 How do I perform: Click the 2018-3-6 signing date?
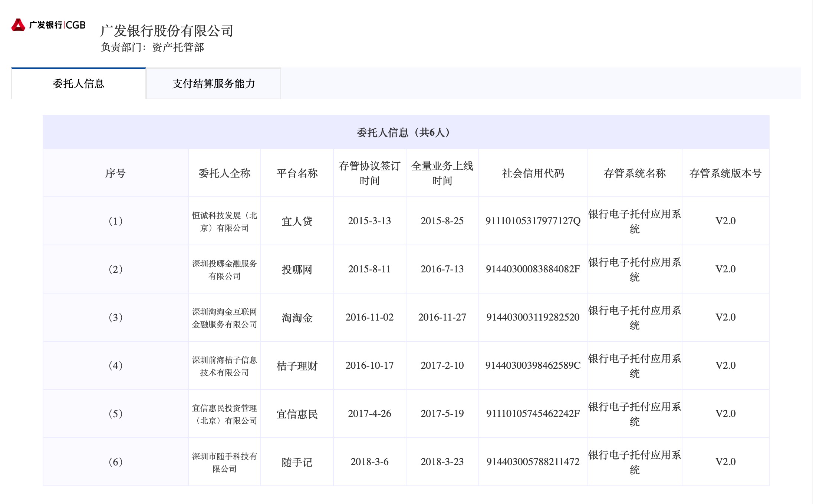coord(369,462)
